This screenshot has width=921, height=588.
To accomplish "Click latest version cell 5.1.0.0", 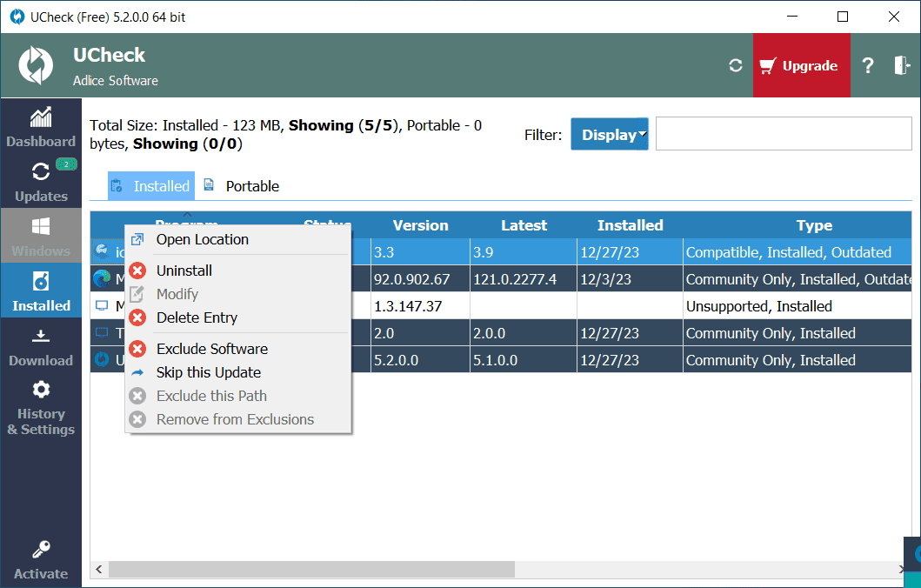I will pyautogui.click(x=524, y=360).
